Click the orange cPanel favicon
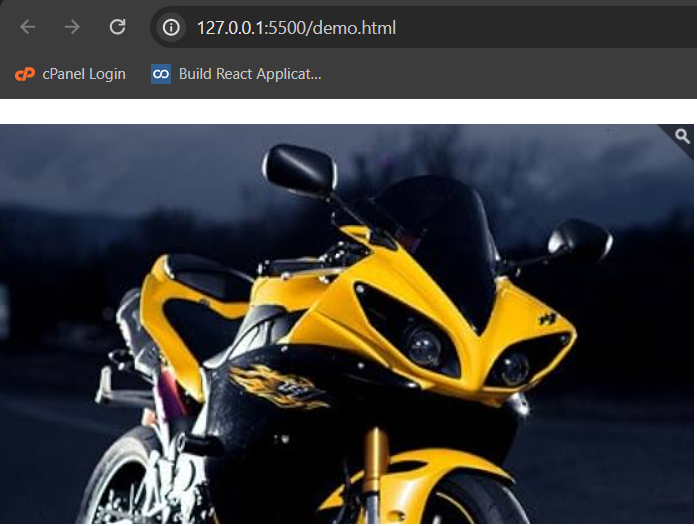 (25, 74)
